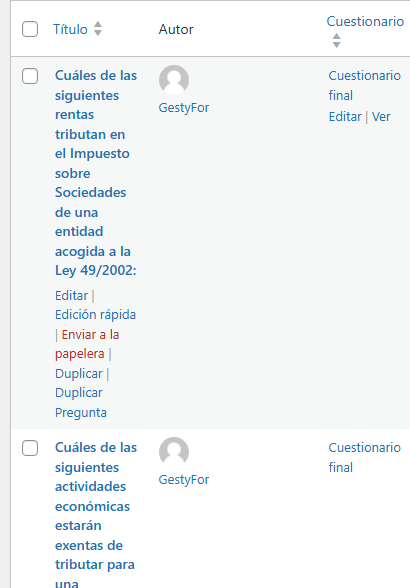
Task: Click first row GestyFor avatar image
Action: [174, 80]
